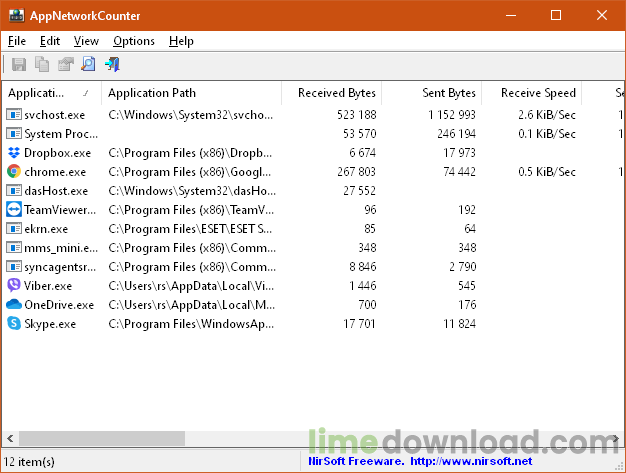This screenshot has height=473, width=626.
Task: Select the svchost.exe row icon
Action: pyautogui.click(x=14, y=115)
